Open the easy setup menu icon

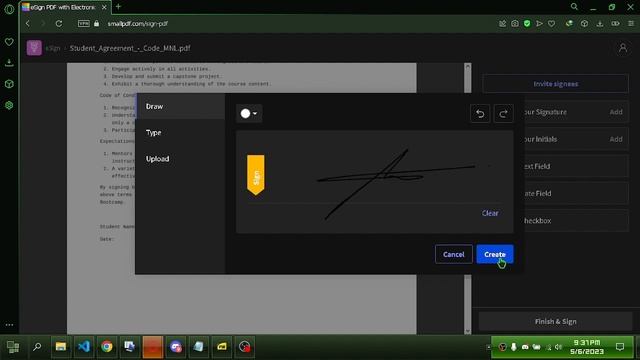point(631,24)
